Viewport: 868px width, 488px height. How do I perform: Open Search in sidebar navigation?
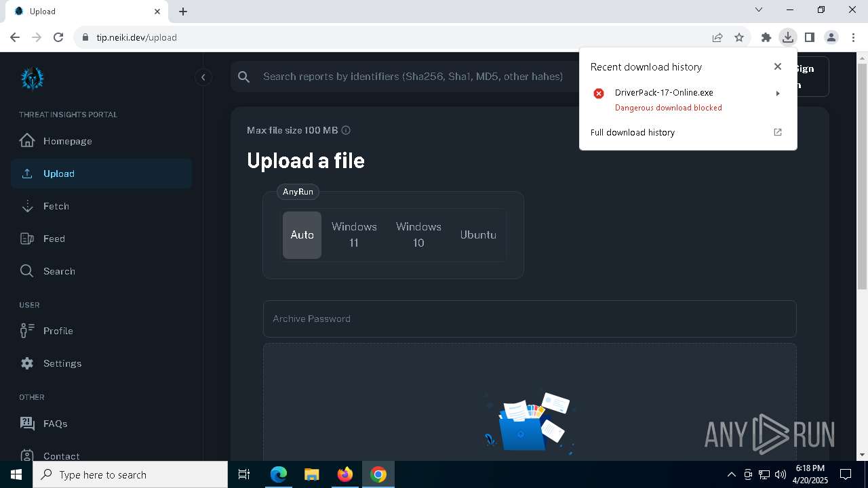pyautogui.click(x=101, y=271)
